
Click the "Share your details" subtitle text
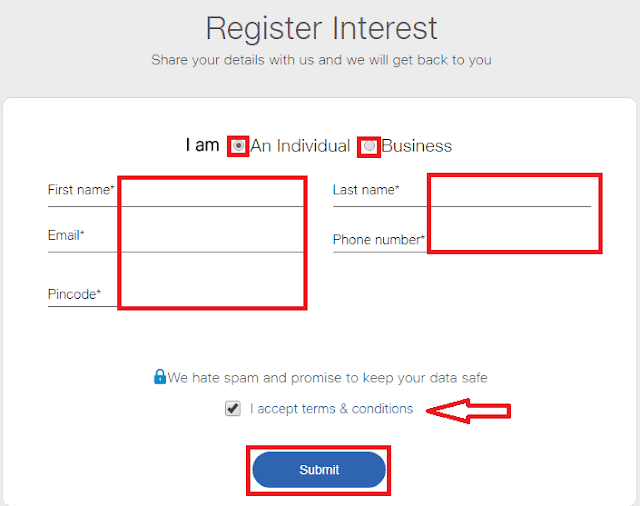click(321, 60)
